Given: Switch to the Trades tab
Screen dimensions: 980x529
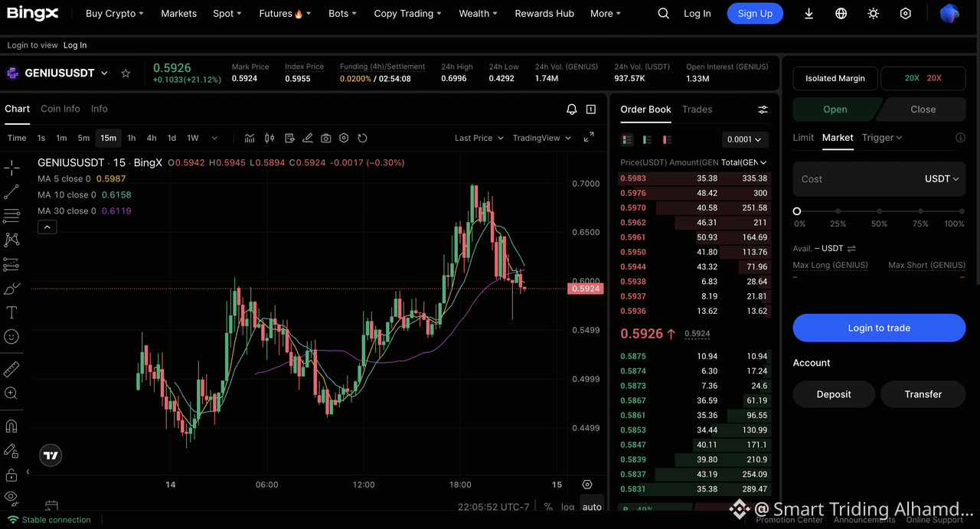Looking at the screenshot, I should 697,109.
